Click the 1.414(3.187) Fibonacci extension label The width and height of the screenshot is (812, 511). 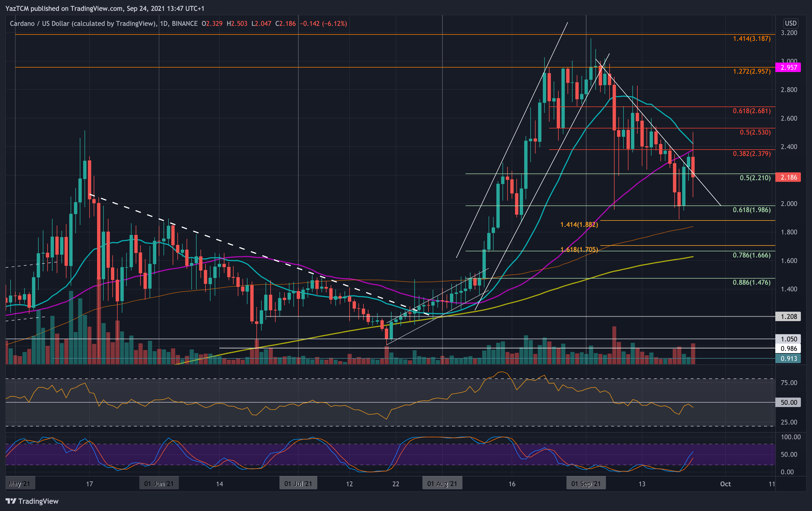coord(751,39)
